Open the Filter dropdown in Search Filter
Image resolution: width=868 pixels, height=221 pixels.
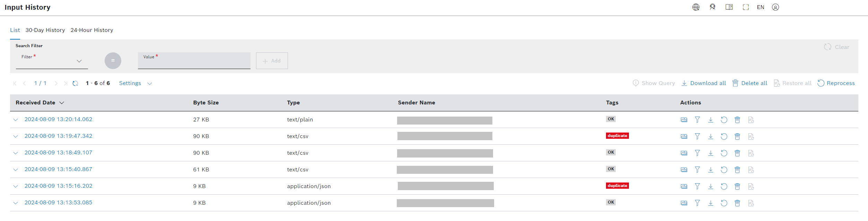coord(52,61)
